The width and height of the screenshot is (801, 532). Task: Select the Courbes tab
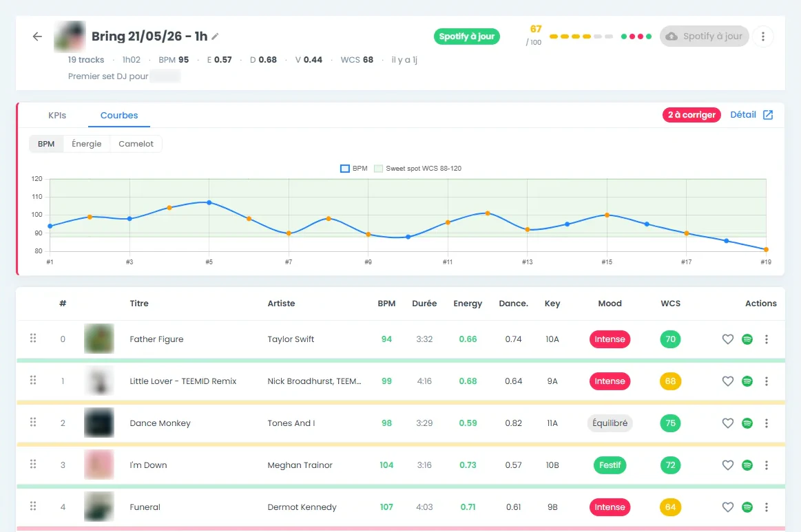[x=119, y=116]
